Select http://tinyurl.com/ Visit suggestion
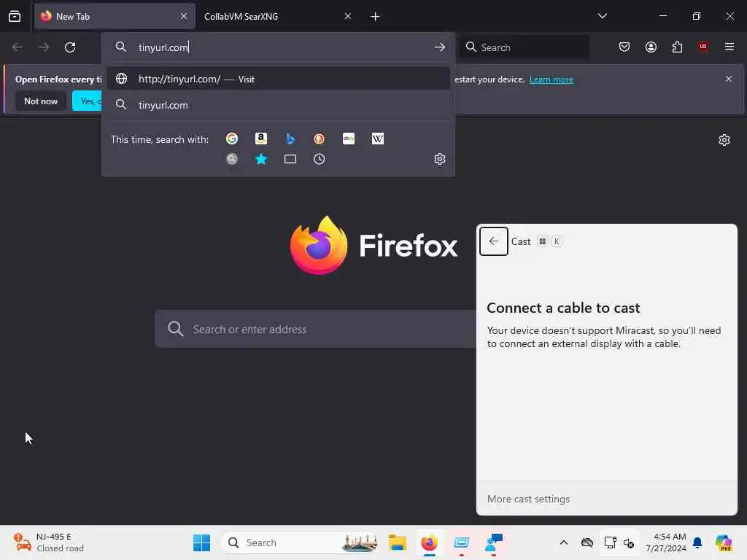Image resolution: width=747 pixels, height=560 pixels. tap(278, 79)
